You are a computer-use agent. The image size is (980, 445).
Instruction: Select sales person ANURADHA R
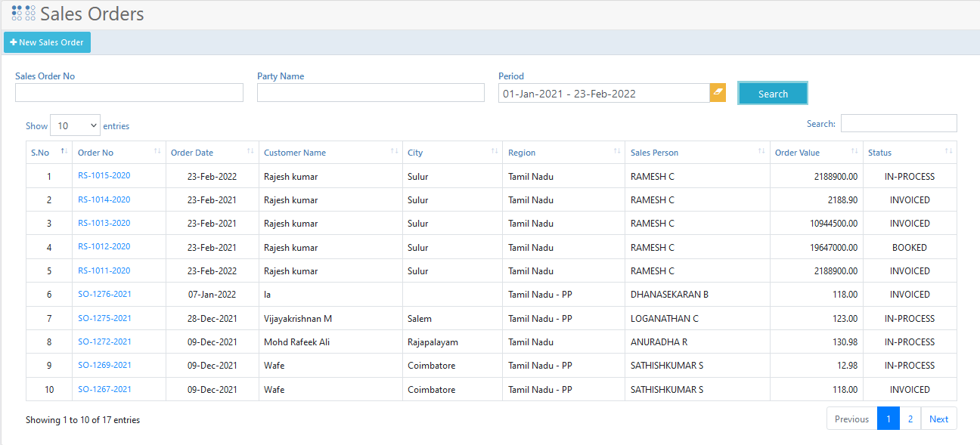coord(659,342)
